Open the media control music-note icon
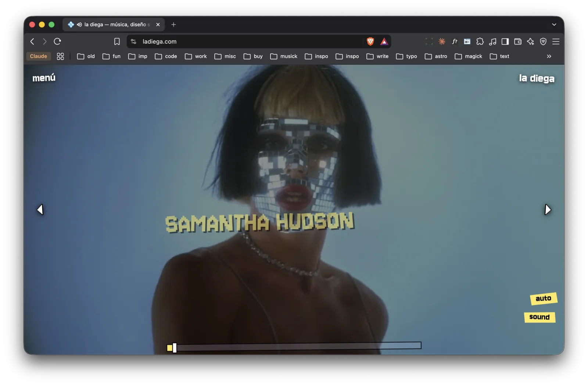Screen dimensions: 588x386 click(492, 42)
